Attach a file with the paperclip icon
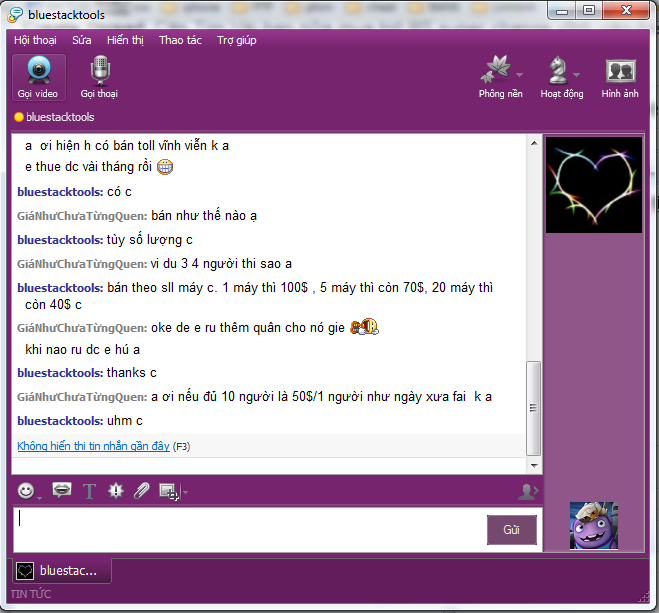Viewport: 659px width, 613px height. click(x=142, y=490)
